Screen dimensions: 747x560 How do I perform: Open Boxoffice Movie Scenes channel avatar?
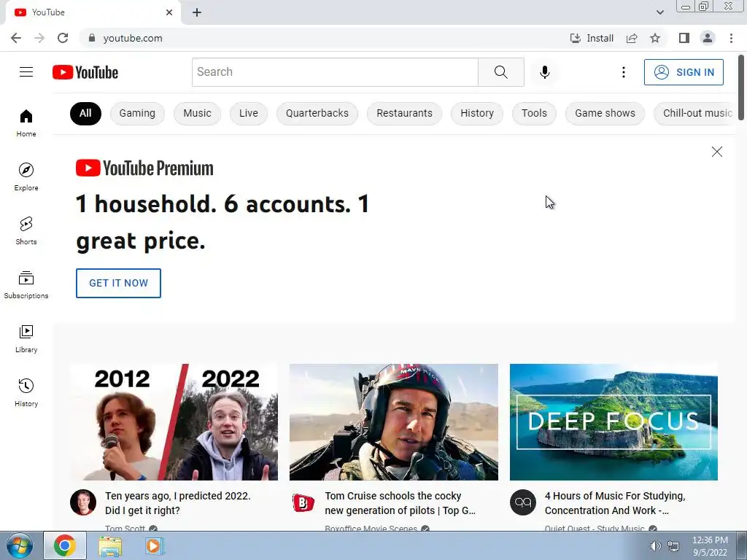tap(303, 502)
